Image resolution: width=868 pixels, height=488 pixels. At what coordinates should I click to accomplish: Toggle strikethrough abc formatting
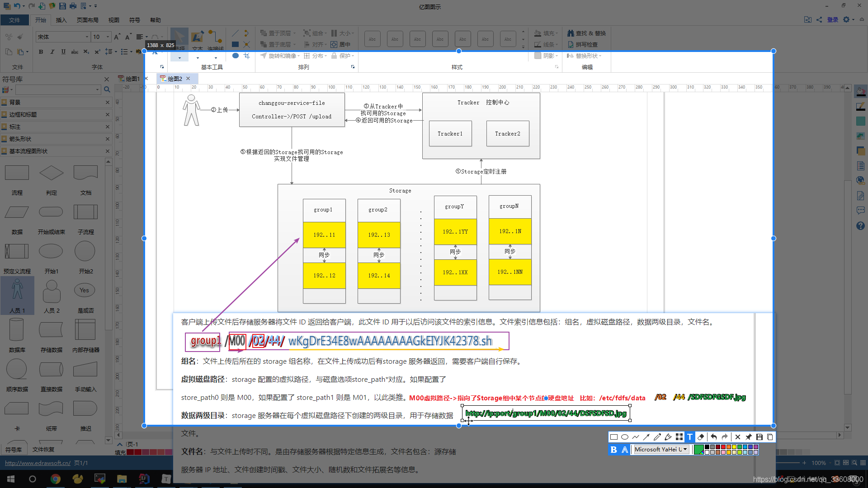pos(75,52)
